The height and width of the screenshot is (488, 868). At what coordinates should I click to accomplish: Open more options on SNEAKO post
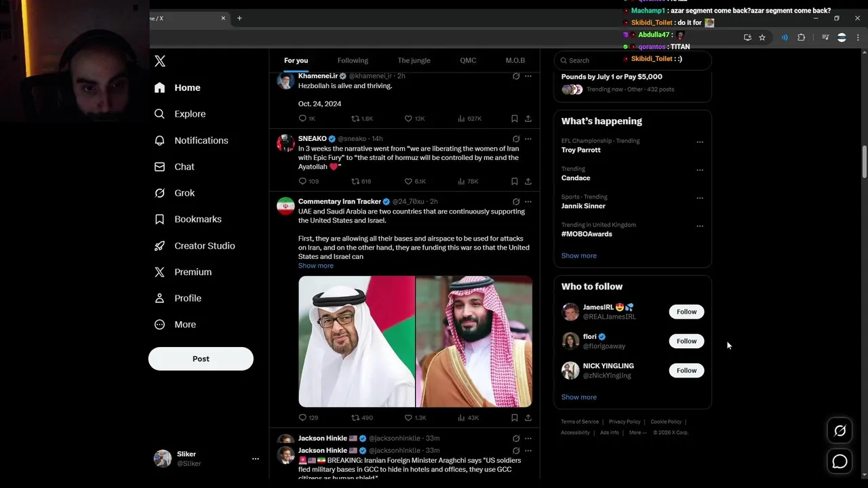click(x=528, y=139)
